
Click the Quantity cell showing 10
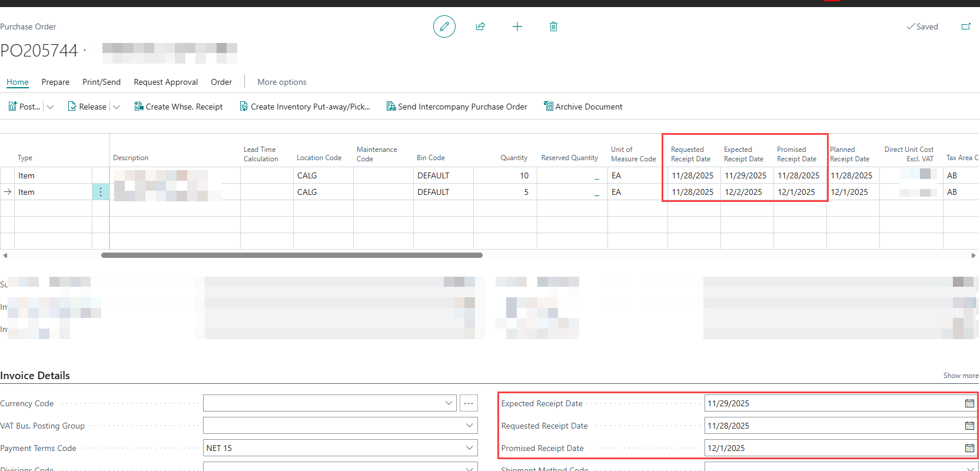506,175
